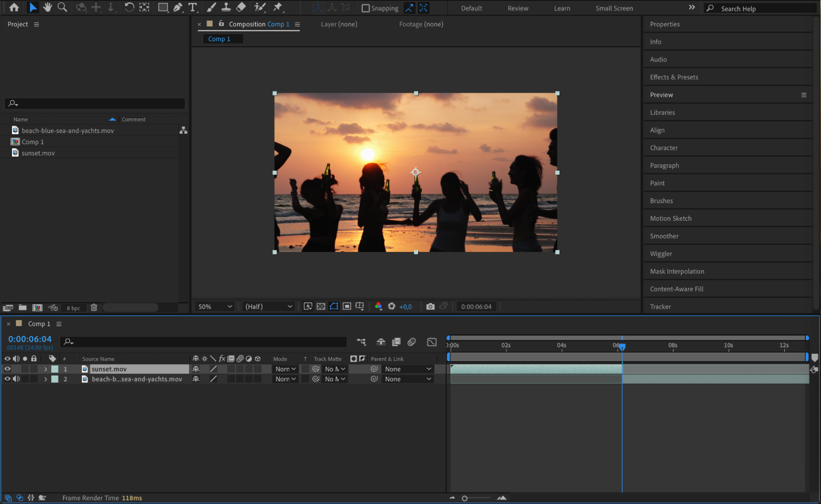Click the 0:00:06:04 timeline timecode
821x504 pixels.
(30, 339)
